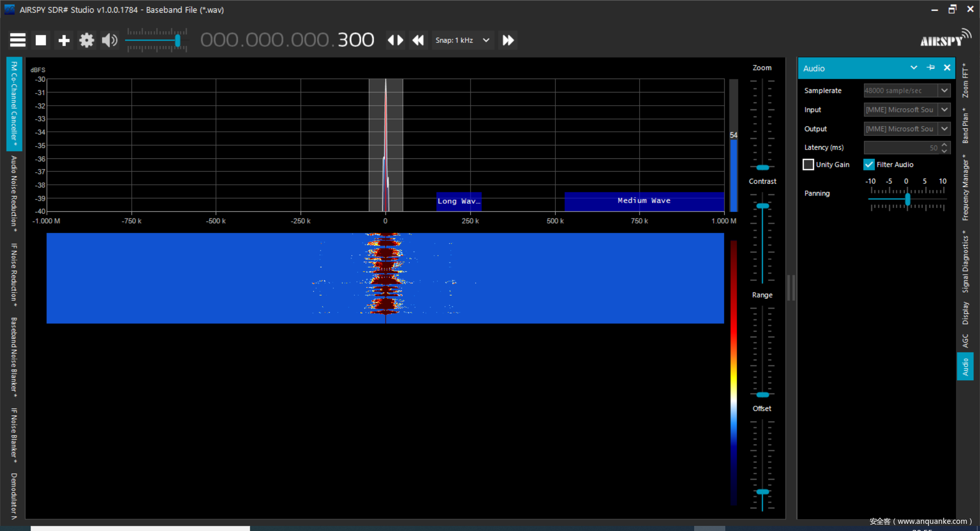Click the Long Wave band label

click(x=459, y=201)
